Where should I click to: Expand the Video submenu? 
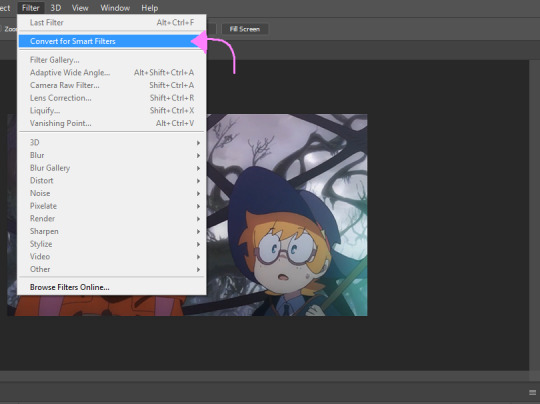click(x=112, y=257)
